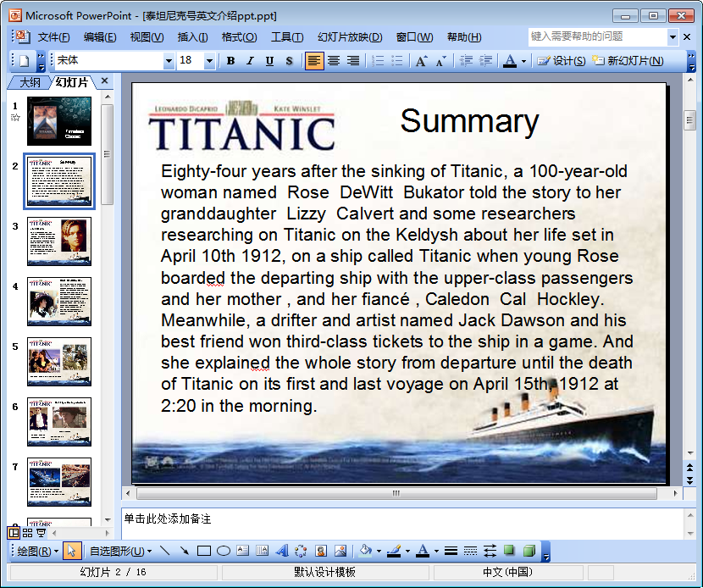703x588 pixels.
Task: Toggle bold formatting
Action: point(230,61)
